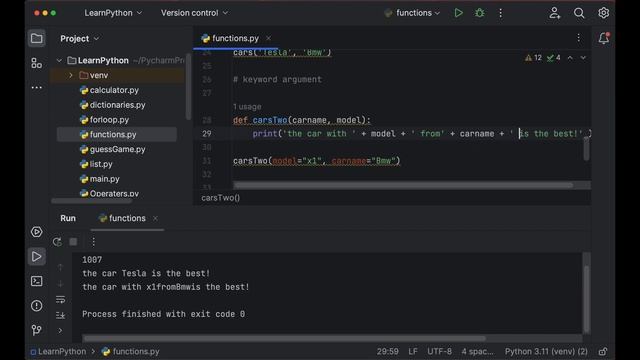
Task: Click the carsTwo() breadcrumb
Action: click(x=221, y=198)
